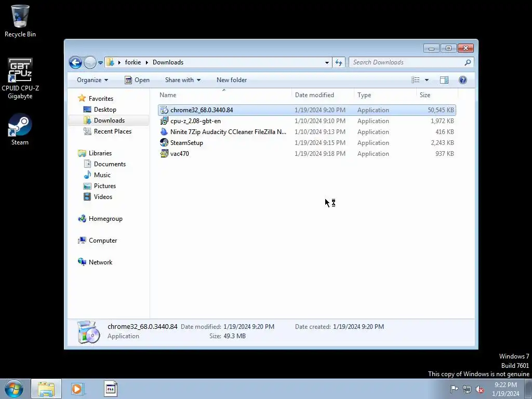Click the vac470 file icon
Viewport: 532px width, 399px height.
point(164,153)
